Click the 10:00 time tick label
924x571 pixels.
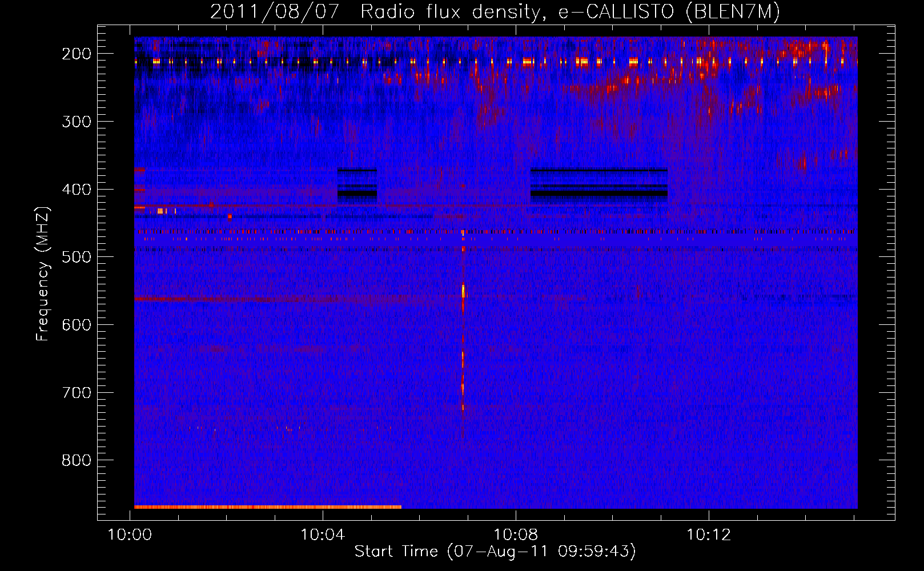click(130, 535)
